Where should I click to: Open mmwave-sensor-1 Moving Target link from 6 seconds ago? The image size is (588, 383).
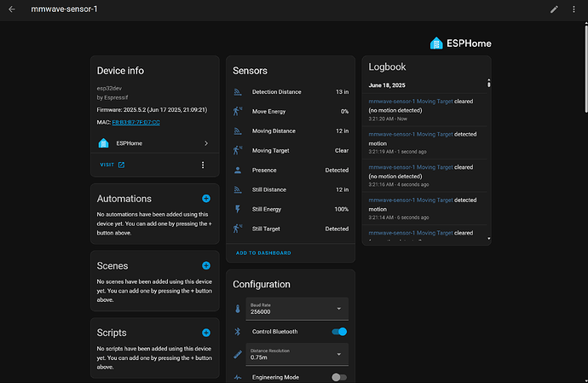click(411, 200)
